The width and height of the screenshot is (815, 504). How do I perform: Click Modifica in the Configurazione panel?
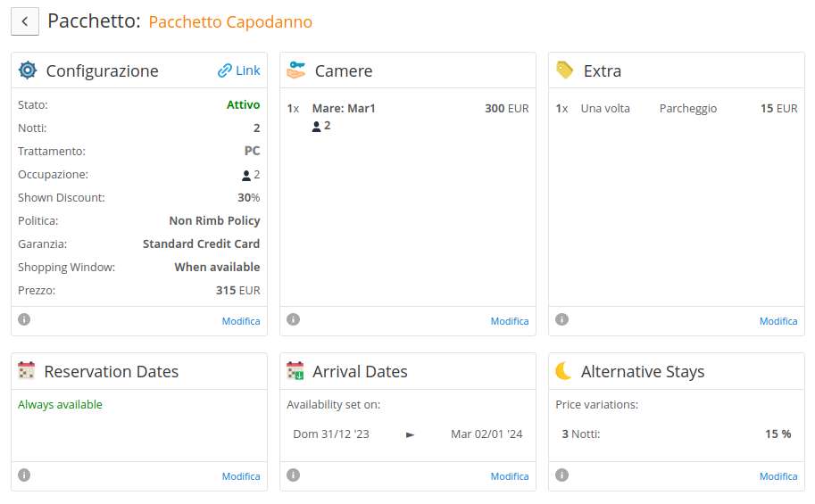coord(241,321)
